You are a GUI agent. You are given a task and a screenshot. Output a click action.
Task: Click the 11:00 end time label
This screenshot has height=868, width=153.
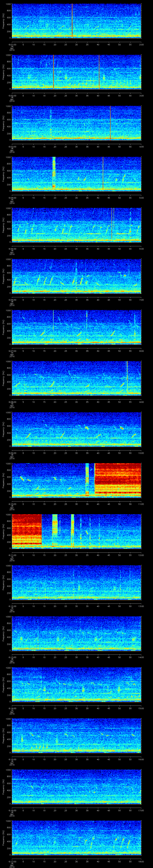(141, 504)
